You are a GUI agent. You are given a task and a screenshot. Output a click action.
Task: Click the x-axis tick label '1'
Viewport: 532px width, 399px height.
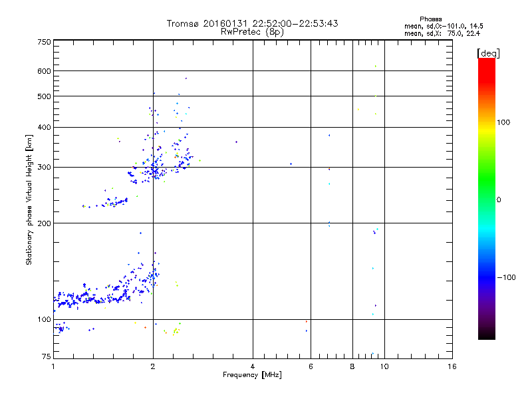click(53, 366)
